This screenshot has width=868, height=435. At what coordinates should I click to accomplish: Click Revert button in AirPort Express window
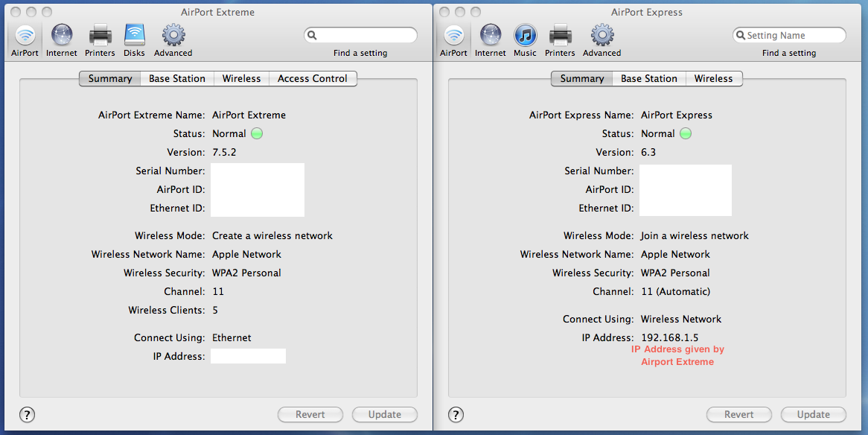(739, 414)
